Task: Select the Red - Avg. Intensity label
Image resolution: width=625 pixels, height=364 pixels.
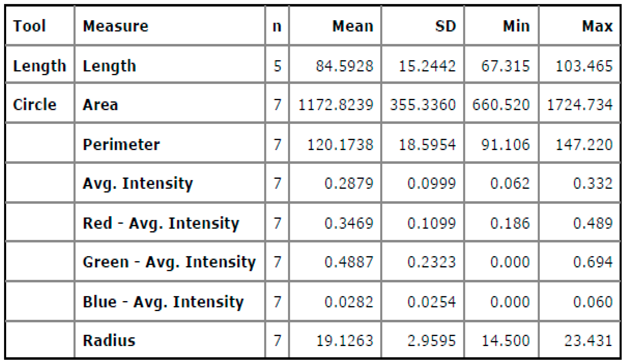Action: pos(161,223)
